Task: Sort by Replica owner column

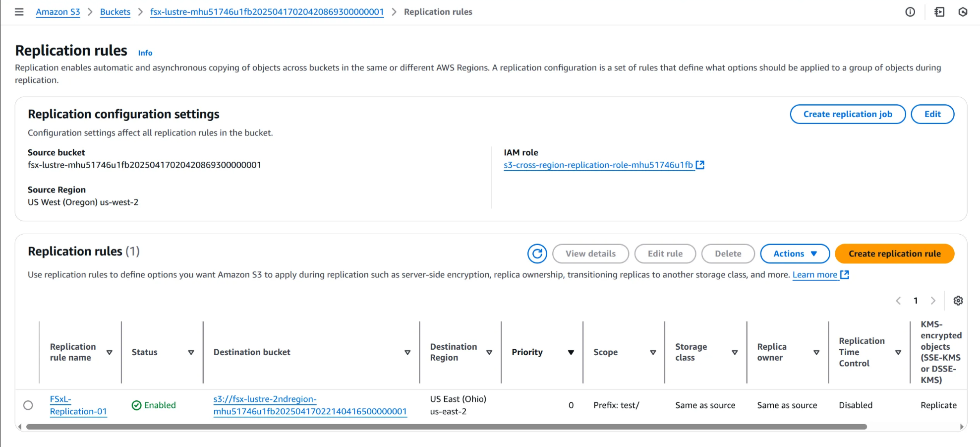Action: 816,352
